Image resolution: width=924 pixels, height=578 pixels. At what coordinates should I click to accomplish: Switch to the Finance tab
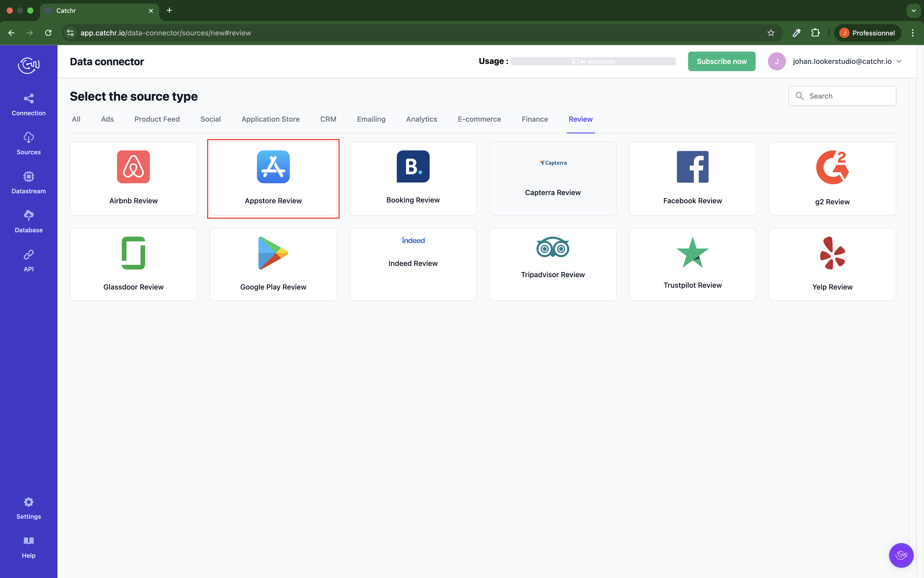(x=535, y=119)
